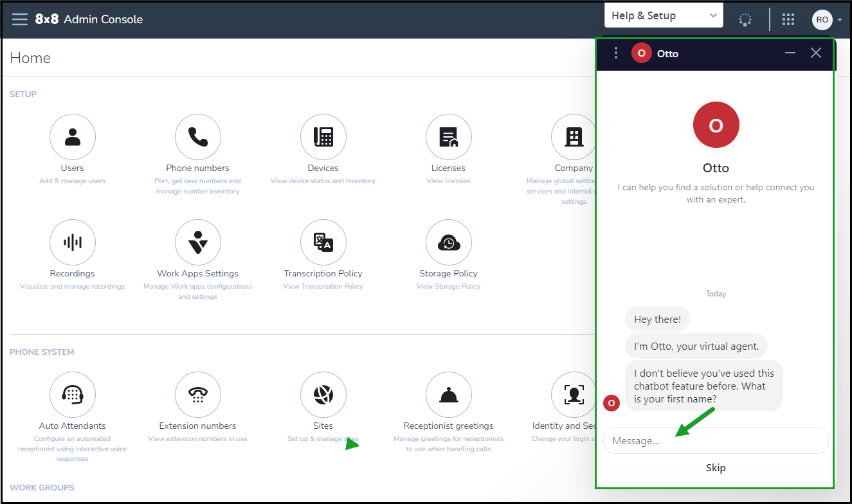
Task: Open the Work Apps Settings label
Action: coord(198,273)
